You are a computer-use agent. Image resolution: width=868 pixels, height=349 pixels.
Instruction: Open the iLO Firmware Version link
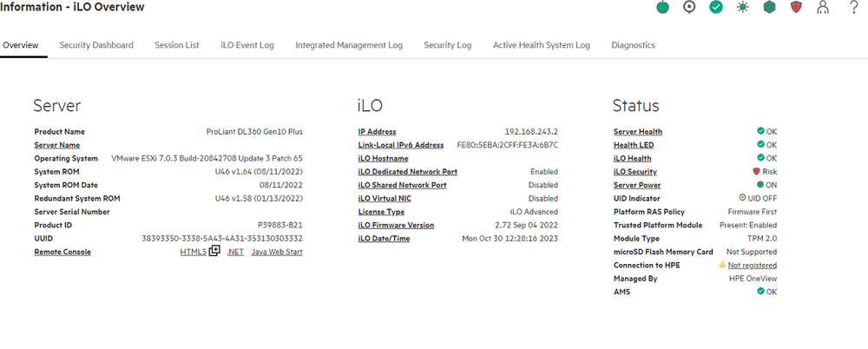(396, 225)
